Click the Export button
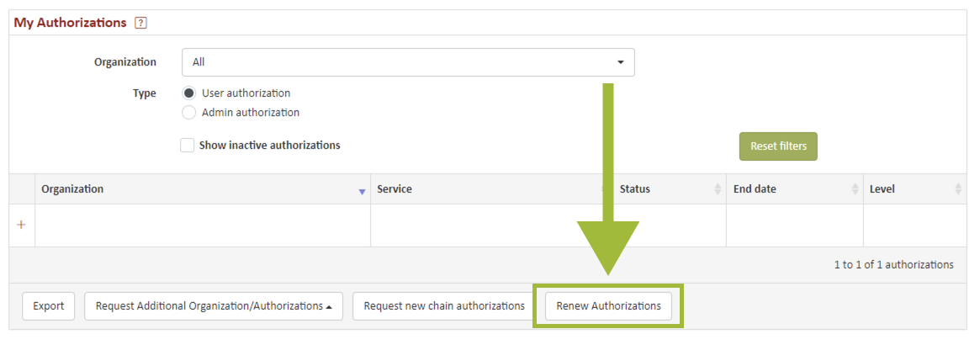This screenshot has width=980, height=345. click(x=49, y=306)
